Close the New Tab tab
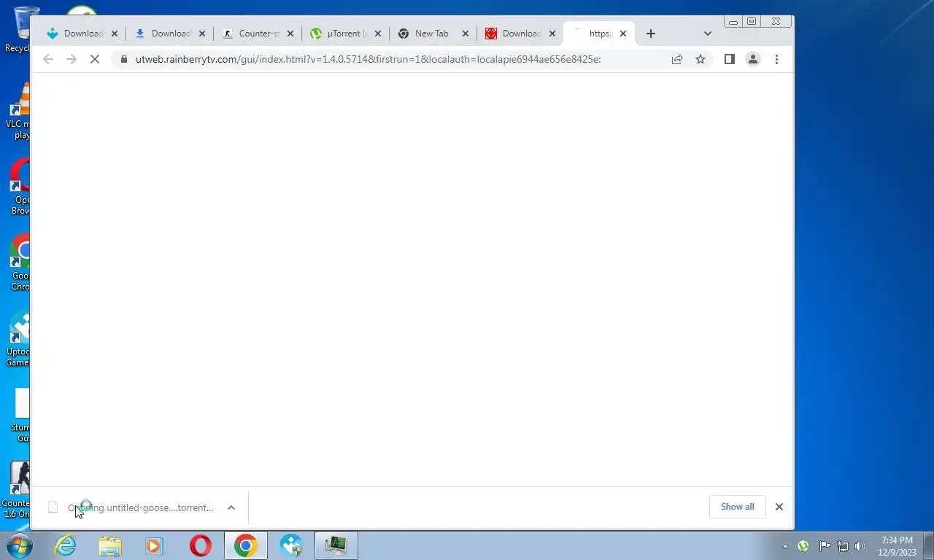 465,34
